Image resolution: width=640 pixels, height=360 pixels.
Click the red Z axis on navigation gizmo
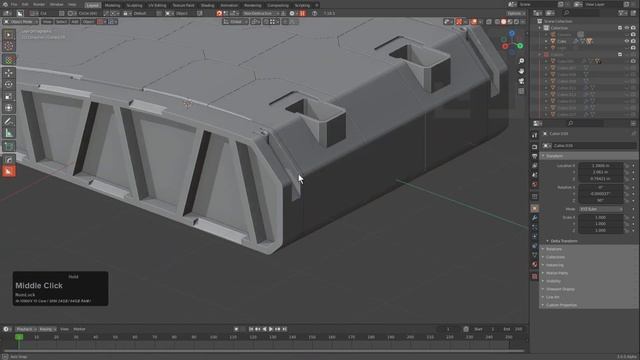coord(505,46)
